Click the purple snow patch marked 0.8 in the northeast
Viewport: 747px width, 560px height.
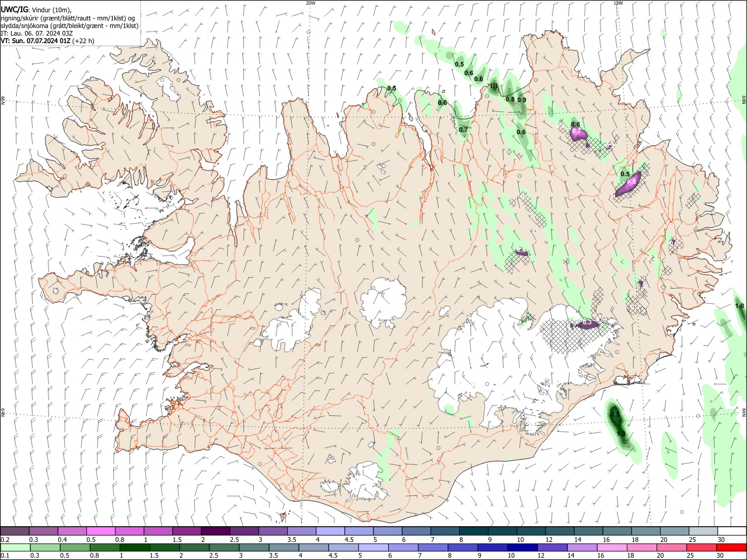(629, 184)
